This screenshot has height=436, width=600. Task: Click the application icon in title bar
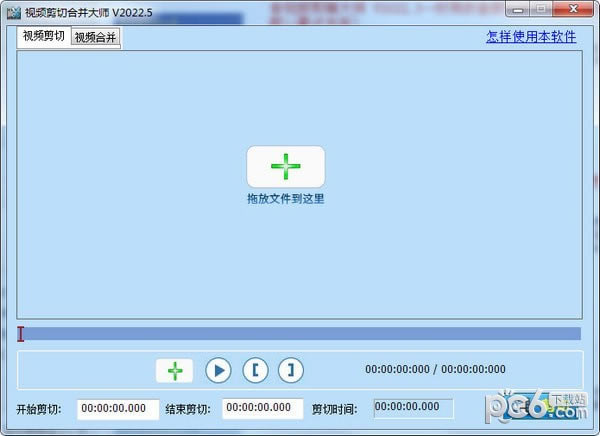(13, 13)
